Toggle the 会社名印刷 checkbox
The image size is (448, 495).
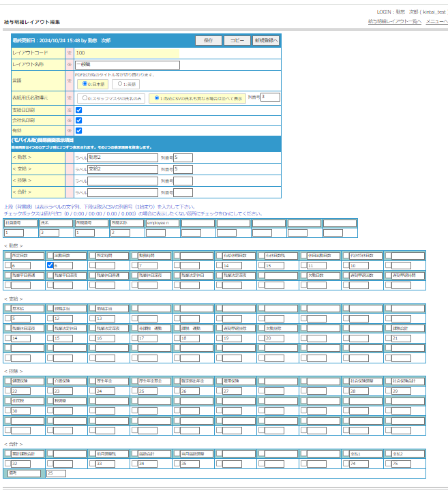(78, 120)
